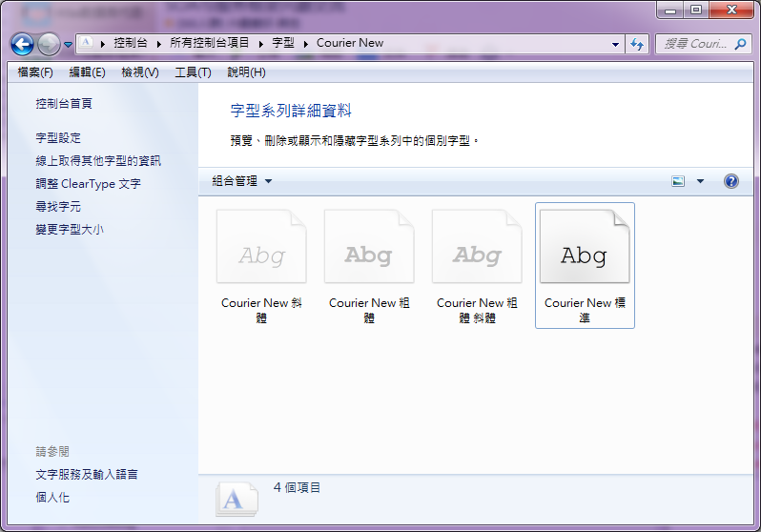Open the 檢視(V) menu

[140, 72]
